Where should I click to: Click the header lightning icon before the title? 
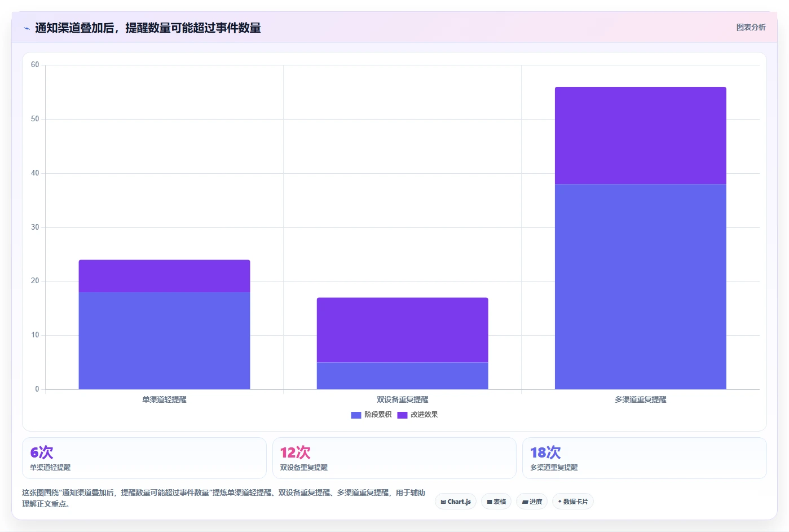click(27, 28)
